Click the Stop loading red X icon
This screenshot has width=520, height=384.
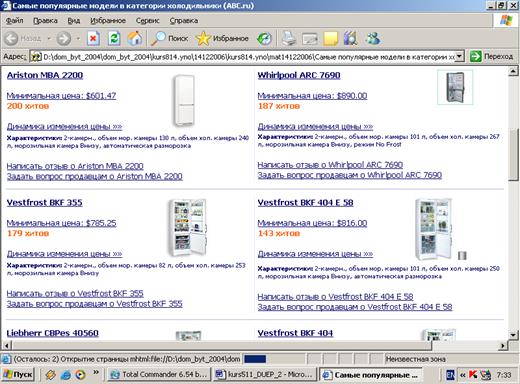tap(93, 39)
